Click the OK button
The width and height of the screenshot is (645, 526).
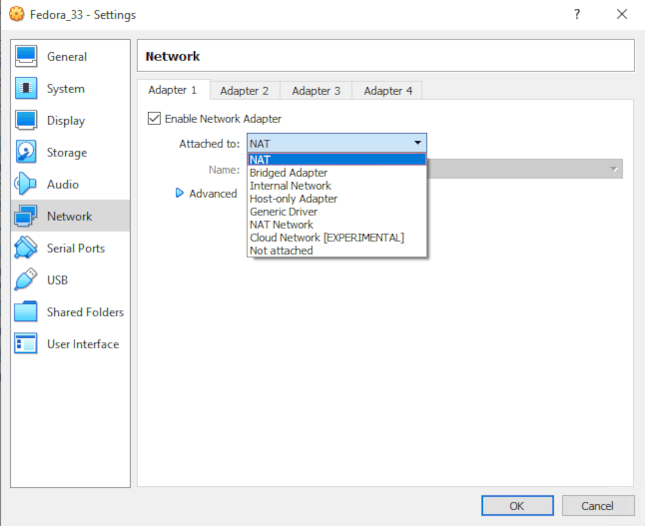517,506
